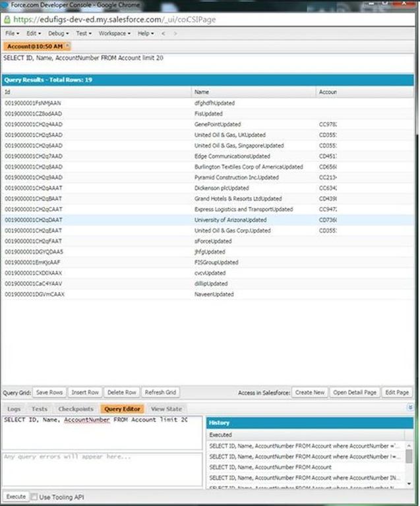Select the dillipUpdated name cell
This screenshot has width=420, height=506.
[254, 284]
